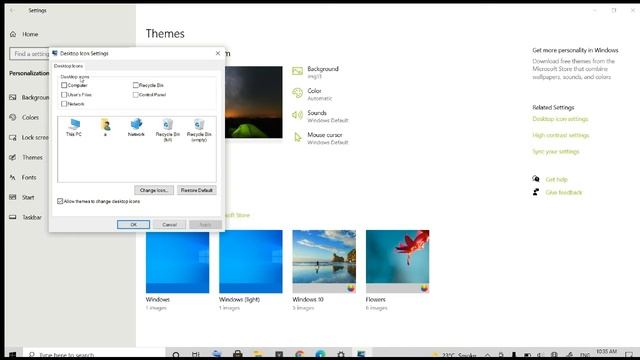Close the Desktop Icon Settings dialog
This screenshot has width=640, height=360.
(x=218, y=53)
